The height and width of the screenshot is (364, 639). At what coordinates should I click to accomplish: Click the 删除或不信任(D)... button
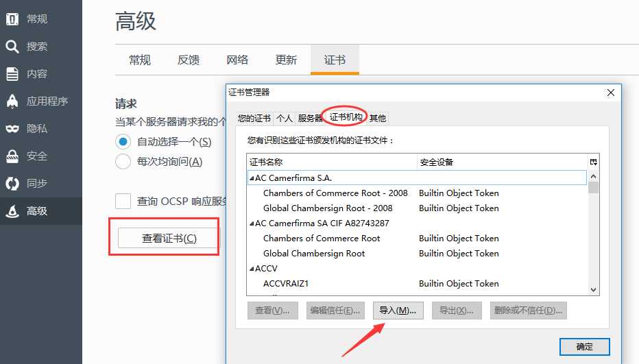click(528, 311)
